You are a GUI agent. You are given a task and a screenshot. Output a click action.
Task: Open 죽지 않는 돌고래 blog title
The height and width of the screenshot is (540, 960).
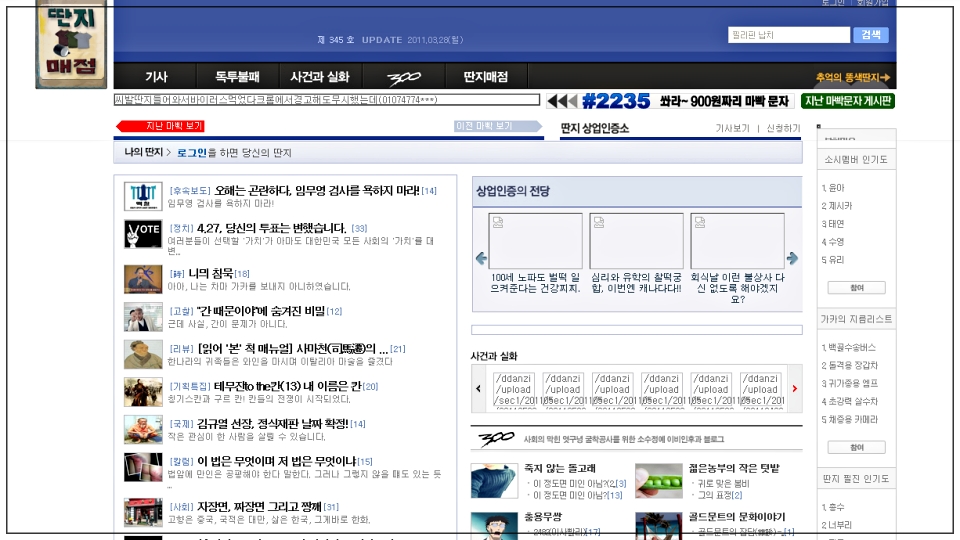point(560,468)
